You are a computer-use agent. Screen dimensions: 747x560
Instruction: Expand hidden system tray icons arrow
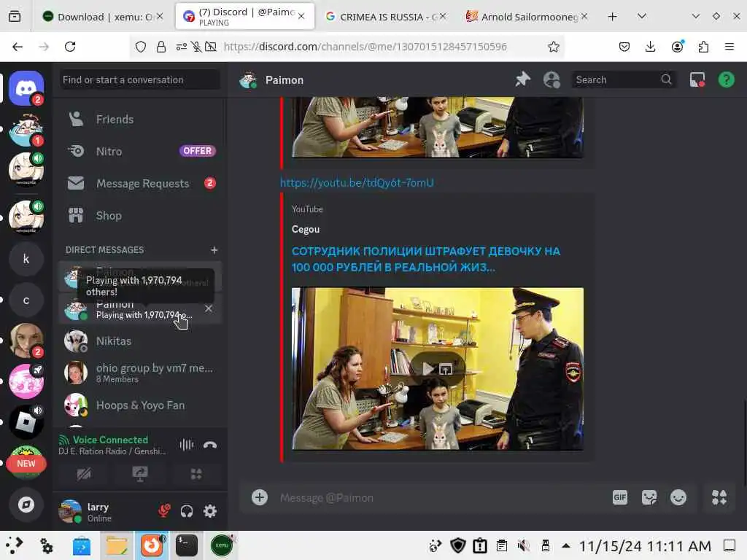coord(565,545)
